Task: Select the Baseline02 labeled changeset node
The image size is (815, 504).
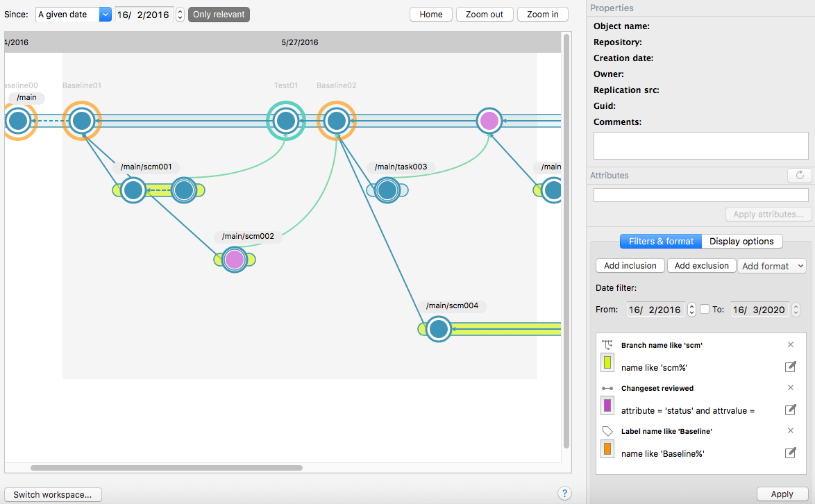Action: click(x=336, y=121)
